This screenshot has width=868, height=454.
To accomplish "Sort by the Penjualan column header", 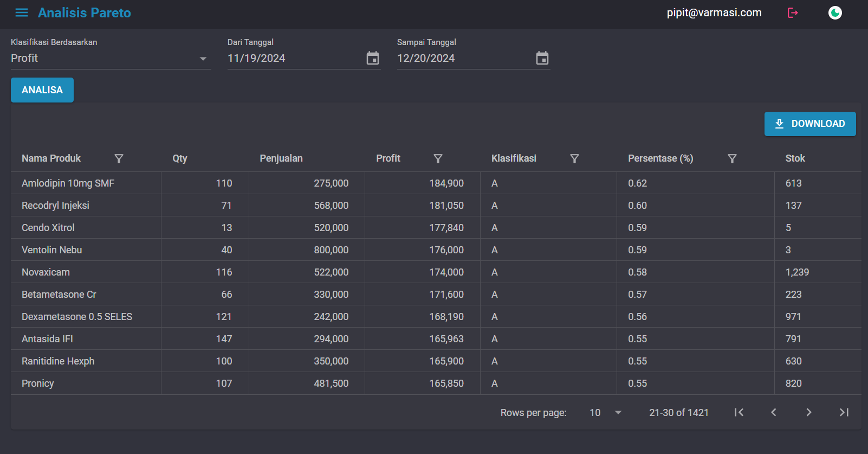I will click(x=281, y=158).
